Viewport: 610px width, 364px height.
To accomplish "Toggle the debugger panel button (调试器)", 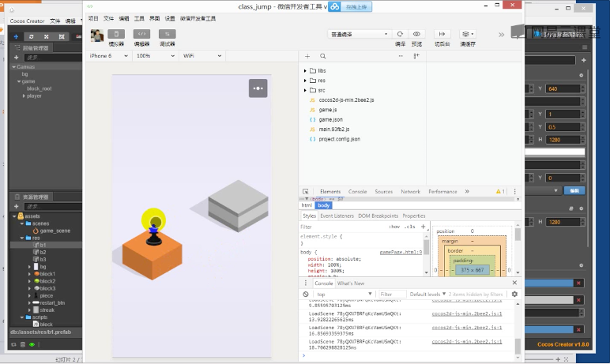I will point(168,34).
